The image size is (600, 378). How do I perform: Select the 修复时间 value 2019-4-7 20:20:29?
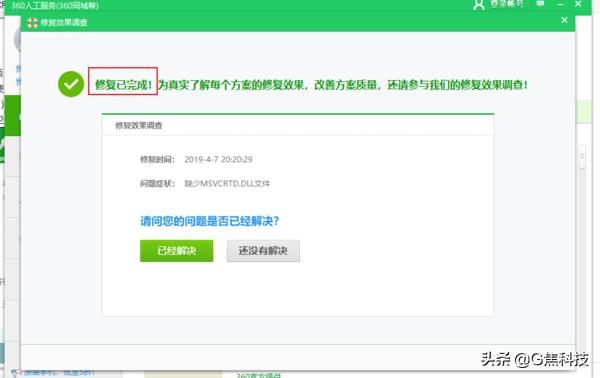point(218,159)
